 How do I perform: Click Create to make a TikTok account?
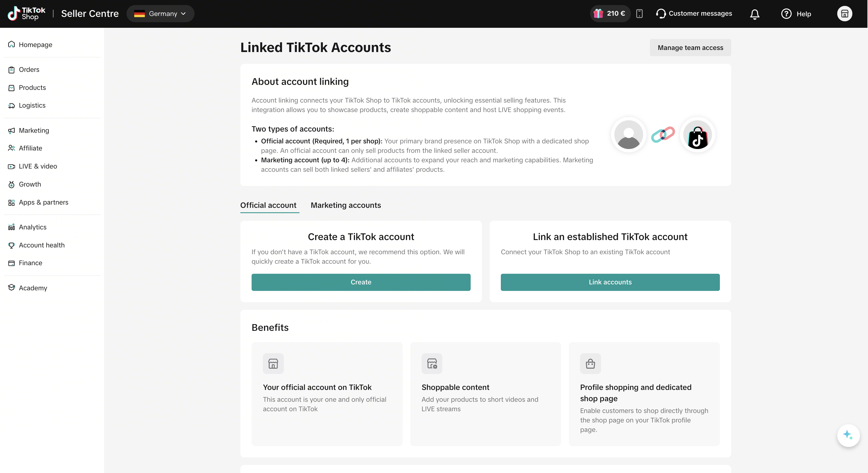(x=361, y=282)
